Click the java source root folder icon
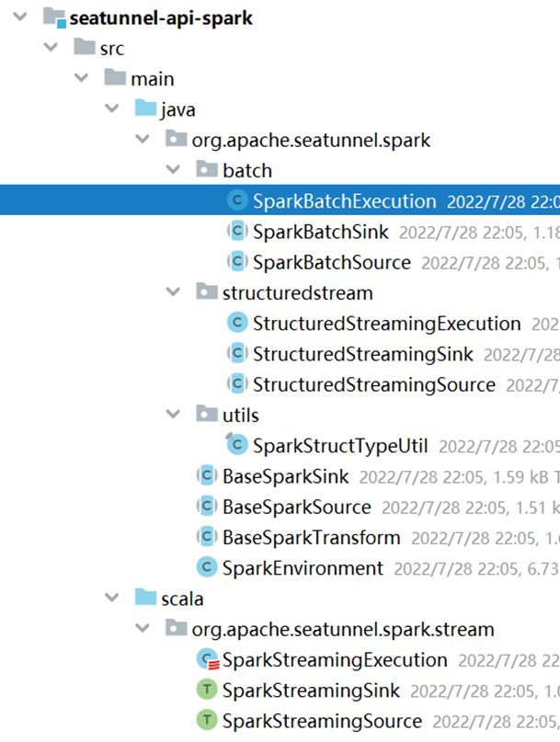Viewport: 560px width, 742px height. click(145, 108)
